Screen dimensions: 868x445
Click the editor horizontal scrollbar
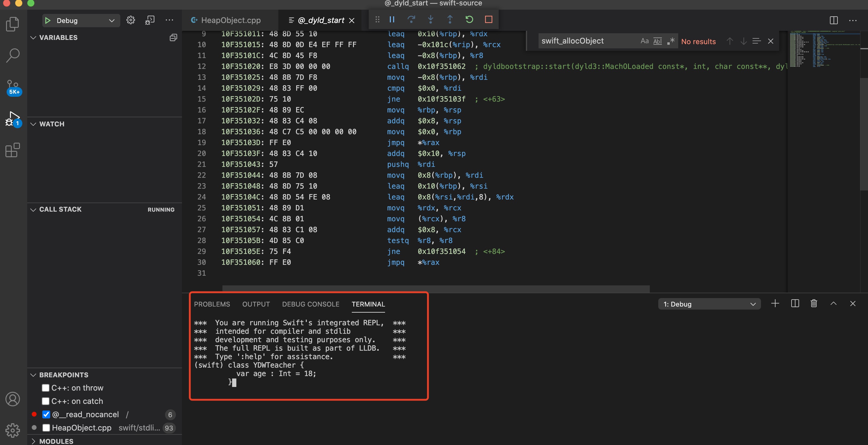pyautogui.click(x=436, y=289)
